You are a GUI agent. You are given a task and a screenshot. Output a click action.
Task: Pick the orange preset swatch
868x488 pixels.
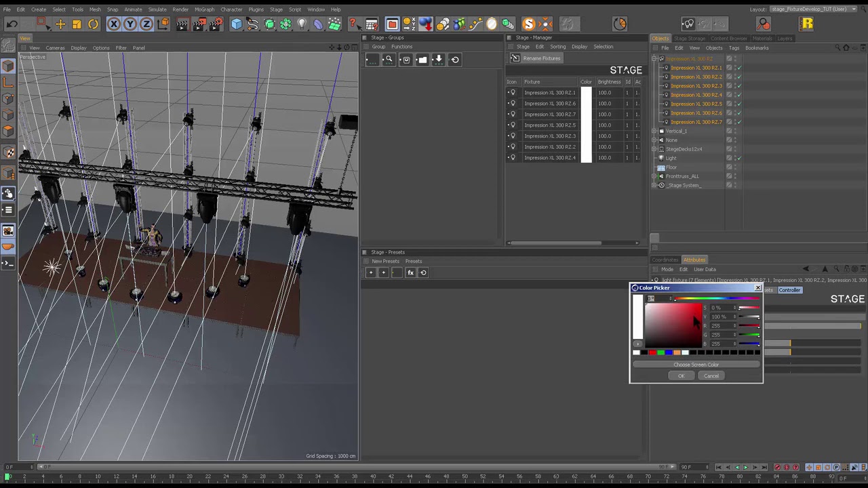(x=677, y=352)
